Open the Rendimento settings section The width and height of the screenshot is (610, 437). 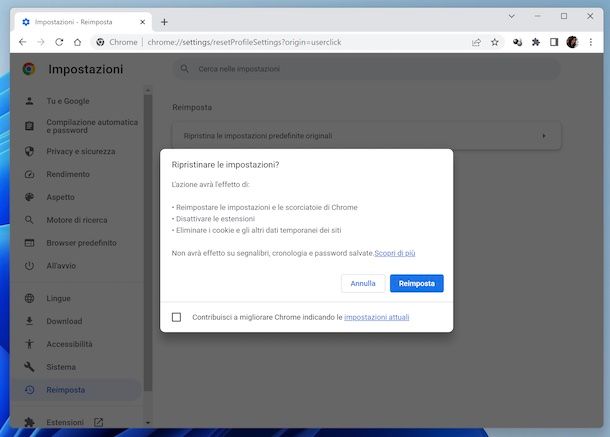[76, 174]
